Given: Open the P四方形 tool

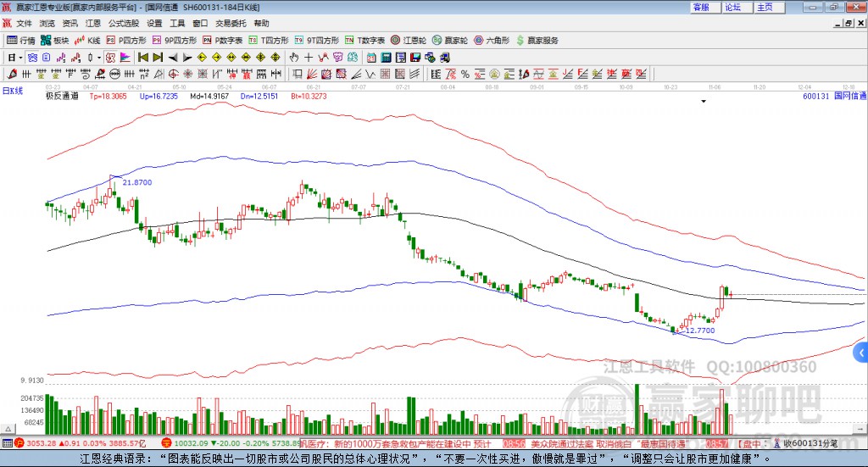Looking at the screenshot, I should coord(126,41).
